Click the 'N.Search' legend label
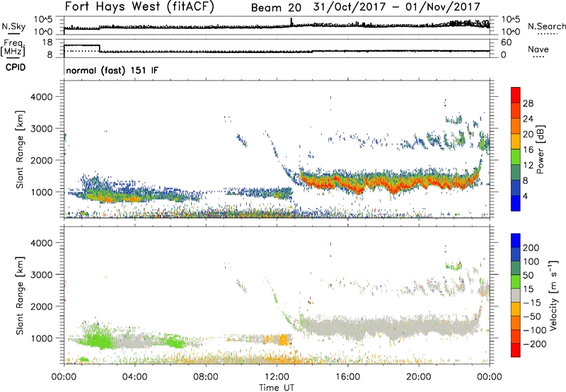This screenshot has height=392, width=566. click(546, 26)
